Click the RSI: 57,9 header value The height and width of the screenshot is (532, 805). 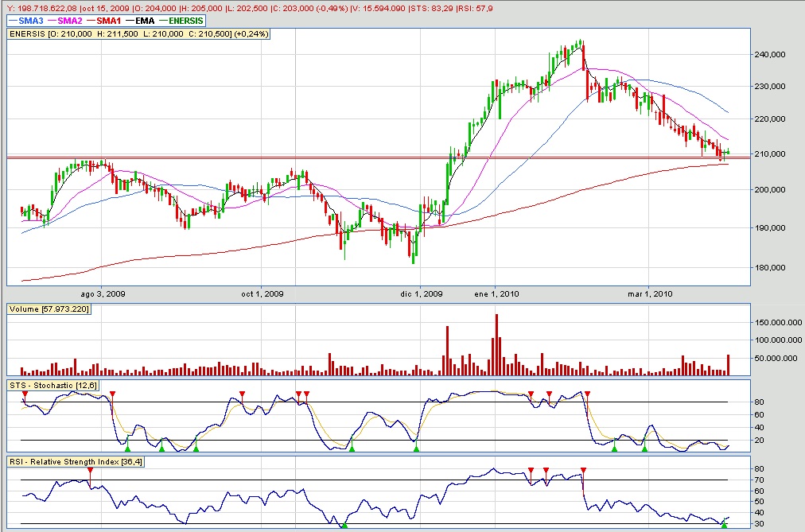(476, 8)
